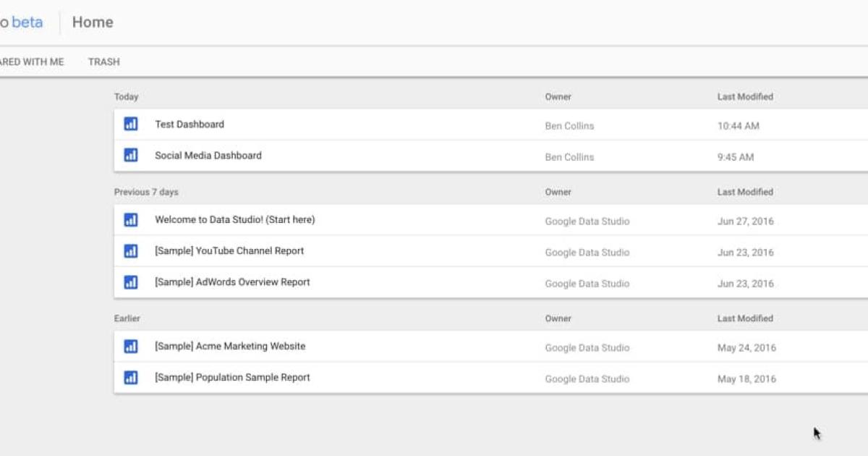This screenshot has width=868, height=456.
Task: Open the Welcome to Data Studio starter report
Action: pyautogui.click(x=235, y=220)
